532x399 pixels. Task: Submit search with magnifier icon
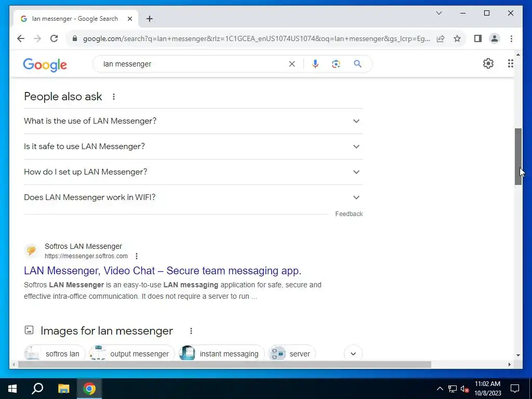point(357,64)
